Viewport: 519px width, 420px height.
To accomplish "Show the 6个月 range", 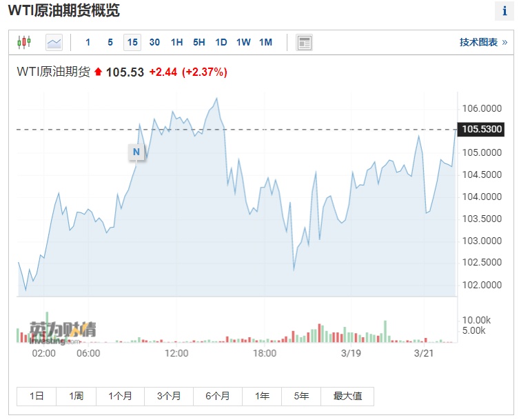I will point(218,396).
